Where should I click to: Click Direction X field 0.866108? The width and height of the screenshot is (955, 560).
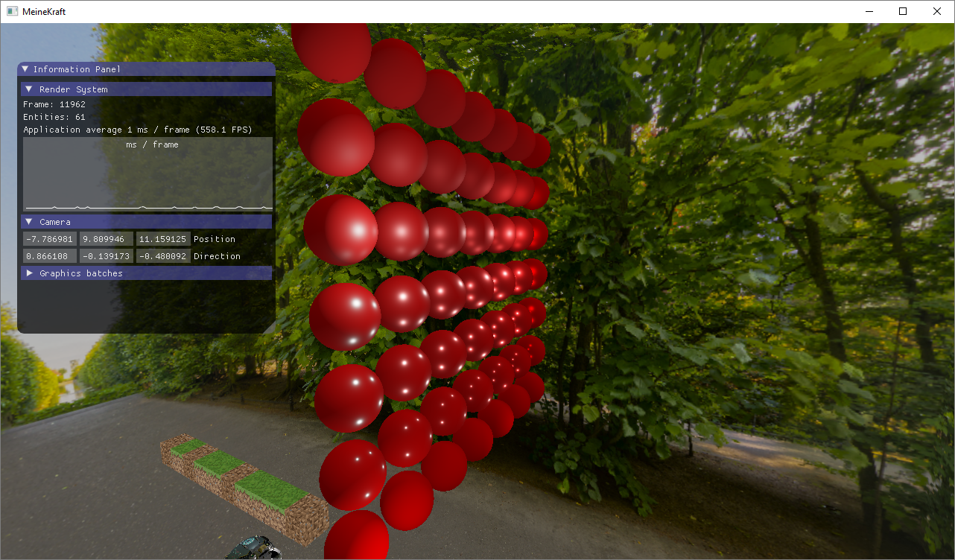tap(49, 256)
